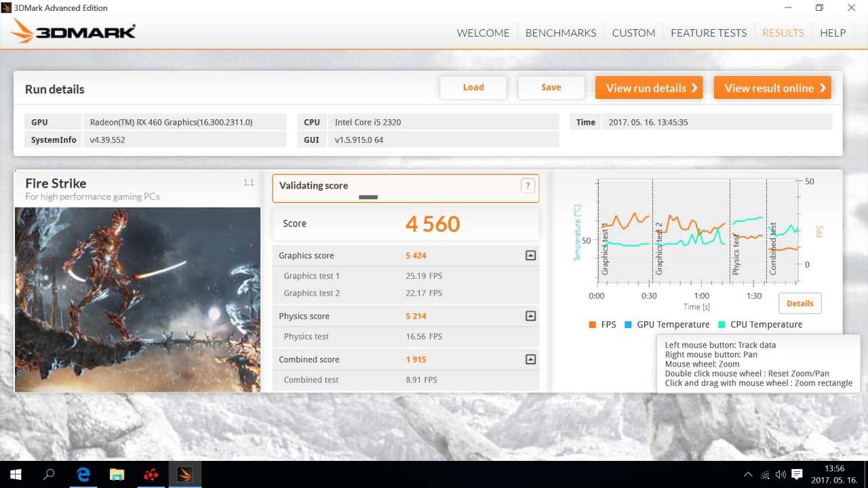The image size is (868, 488).
Task: Click SystemInfo version v4.39.552
Action: point(107,140)
